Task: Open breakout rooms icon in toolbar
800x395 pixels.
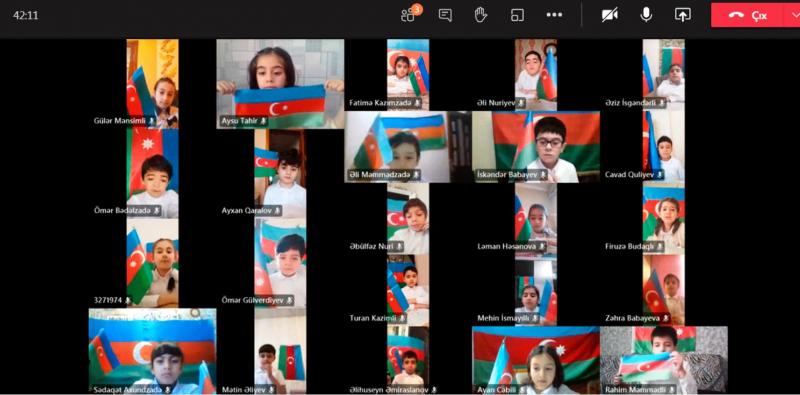Action: 517,15
